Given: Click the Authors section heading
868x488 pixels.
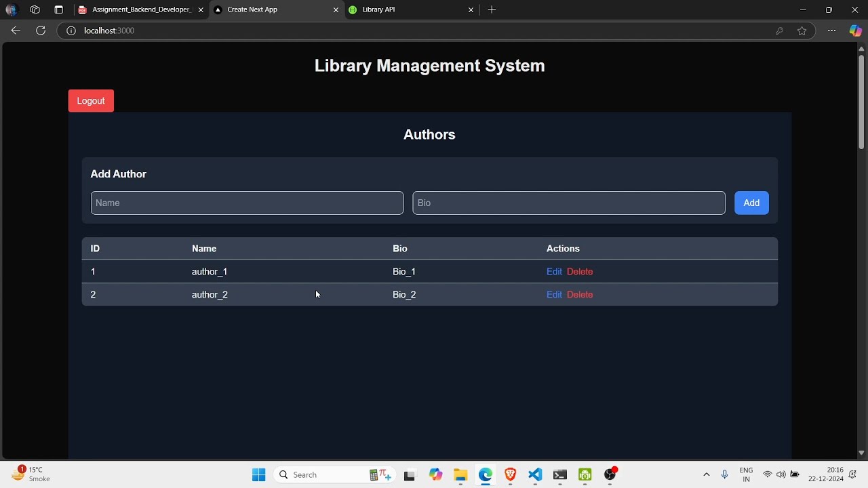Looking at the screenshot, I should pos(429,134).
